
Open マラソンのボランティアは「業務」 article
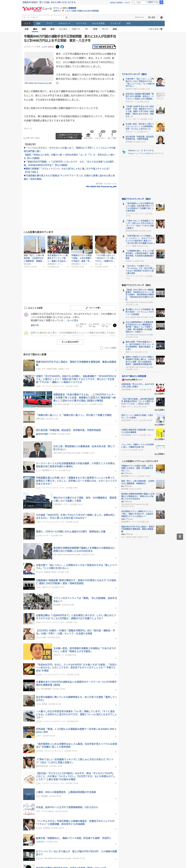click(85, 599)
